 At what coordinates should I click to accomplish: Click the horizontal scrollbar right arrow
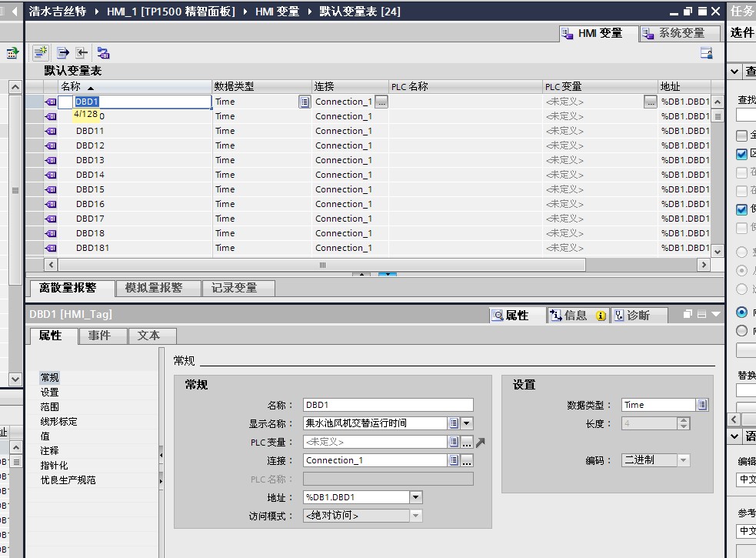[x=704, y=265]
